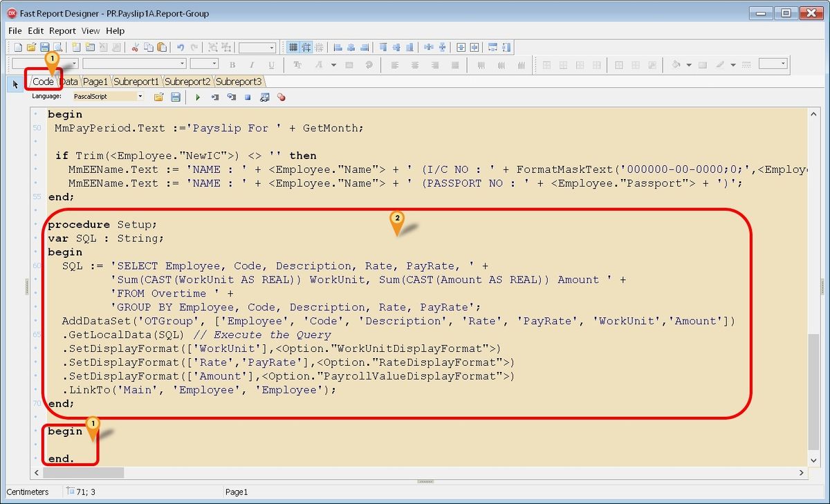Screen dimensions: 830x504
Task: Run the PascalScript code
Action: (x=199, y=97)
